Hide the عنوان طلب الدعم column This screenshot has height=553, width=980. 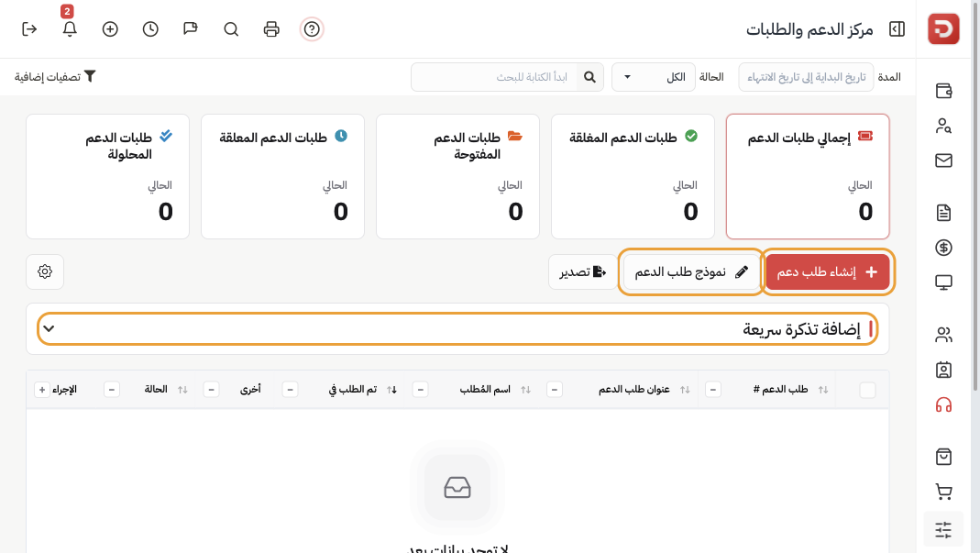pos(554,390)
